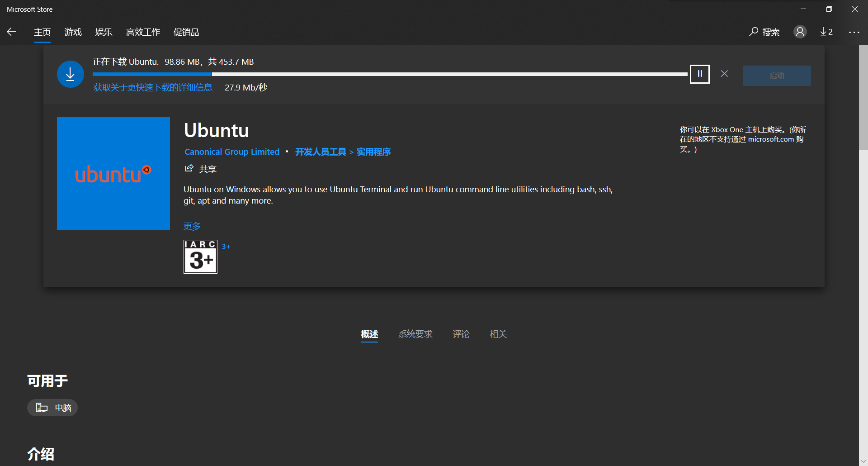The image size is (868, 466).
Task: Select the 相关 section tab
Action: 498,334
